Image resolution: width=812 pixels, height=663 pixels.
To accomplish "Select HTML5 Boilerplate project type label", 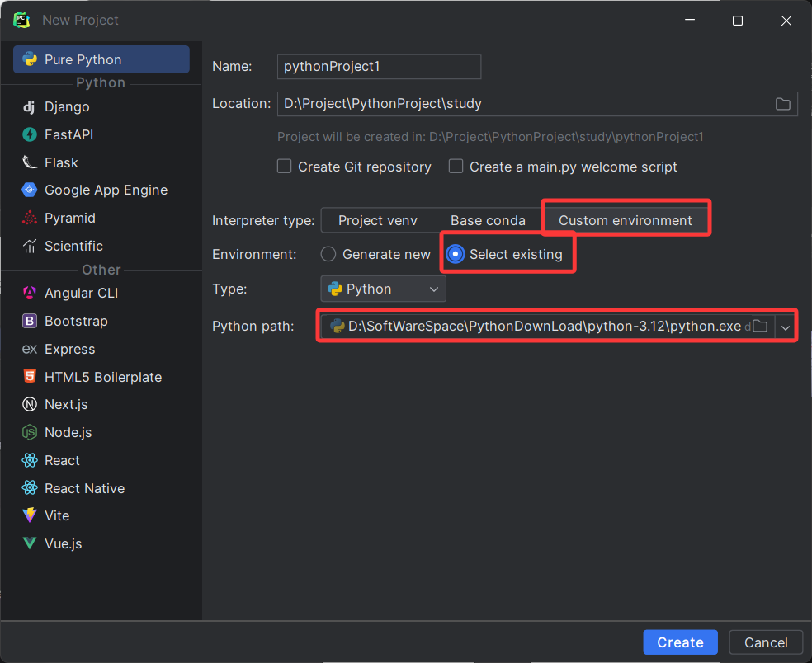I will 103,377.
